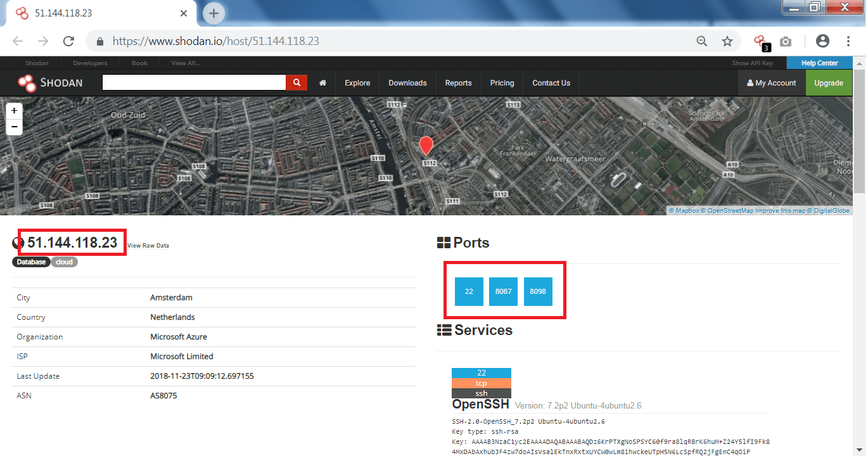Click the OpenStreetMap attribution link
Image resolution: width=868 pixels, height=456 pixels.
point(728,211)
